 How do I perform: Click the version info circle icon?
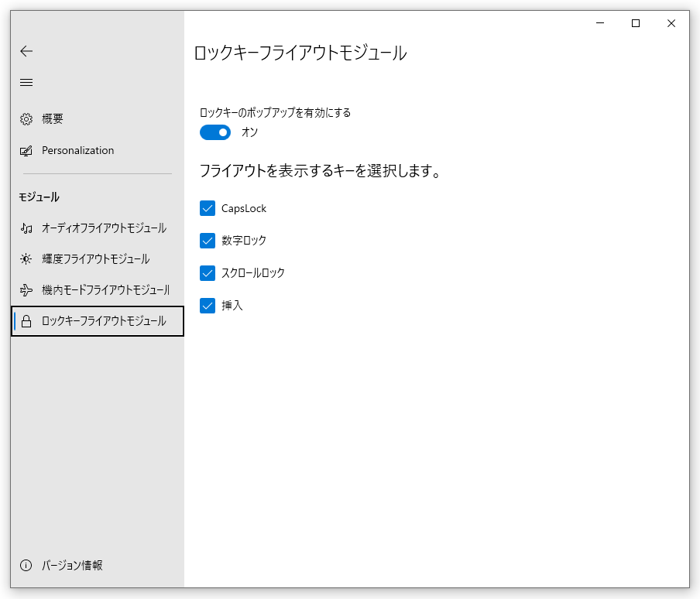tap(26, 566)
